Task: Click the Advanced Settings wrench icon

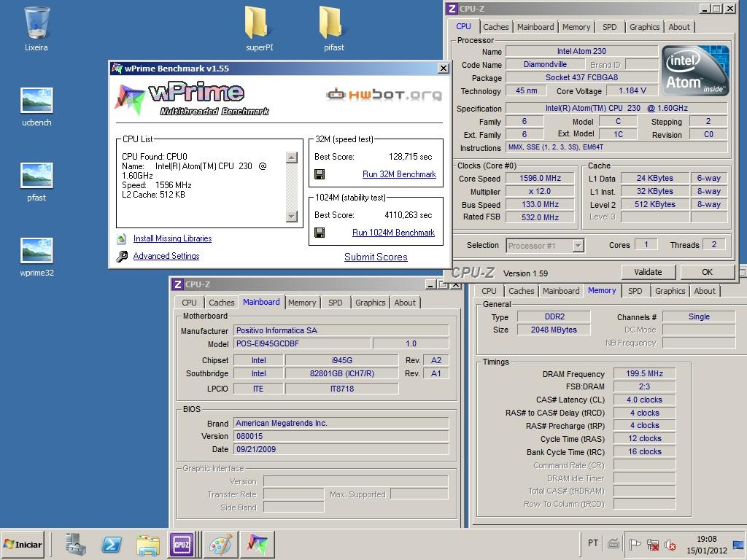Action: [122, 256]
